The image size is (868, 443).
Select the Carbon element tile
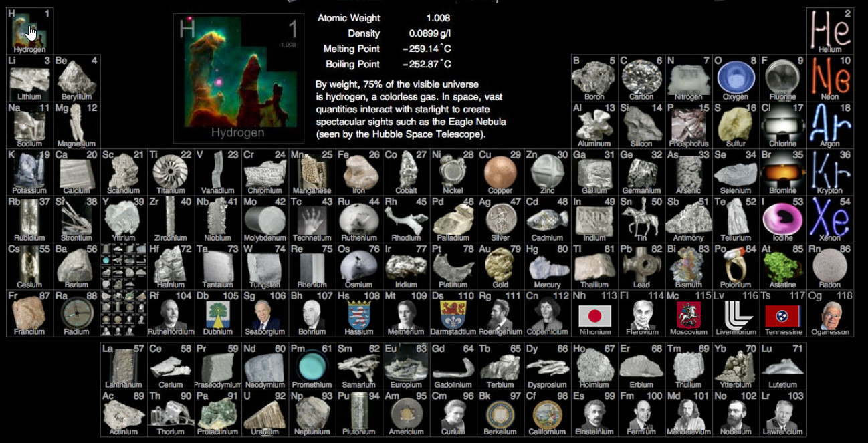(x=641, y=78)
